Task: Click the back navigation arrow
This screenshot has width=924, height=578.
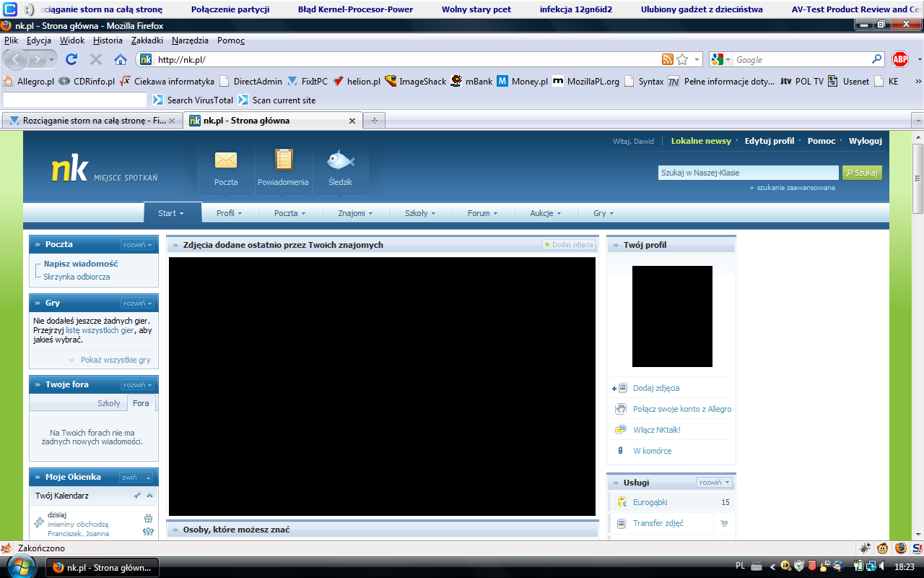Action: pyautogui.click(x=15, y=59)
